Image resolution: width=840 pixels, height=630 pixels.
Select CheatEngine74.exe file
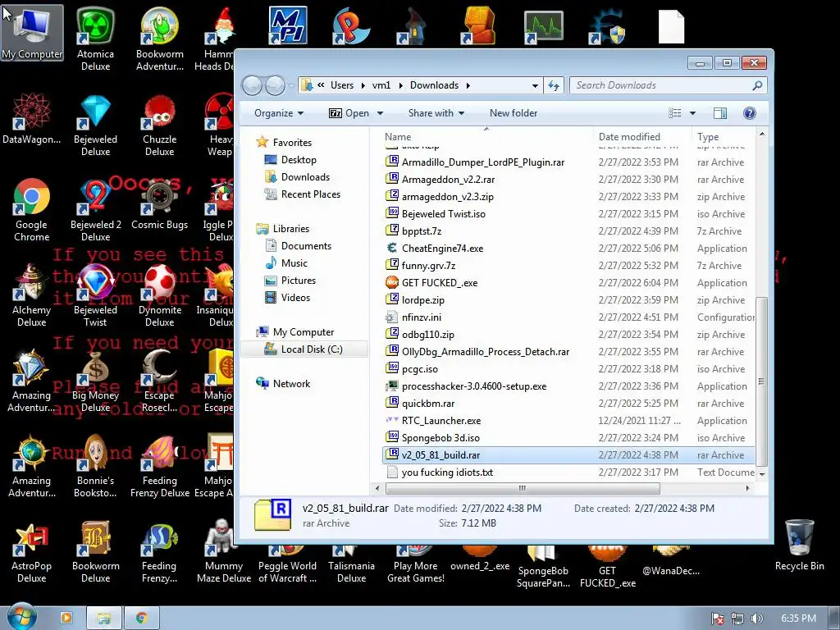tap(442, 249)
